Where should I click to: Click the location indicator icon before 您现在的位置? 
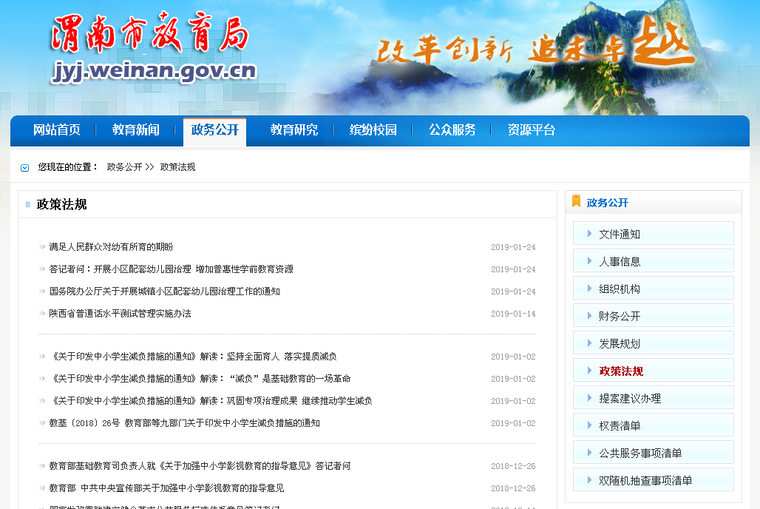[25, 168]
